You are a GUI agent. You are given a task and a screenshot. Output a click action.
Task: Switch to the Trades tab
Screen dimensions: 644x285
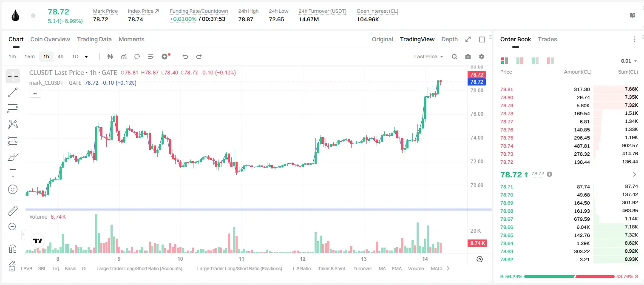(x=547, y=39)
